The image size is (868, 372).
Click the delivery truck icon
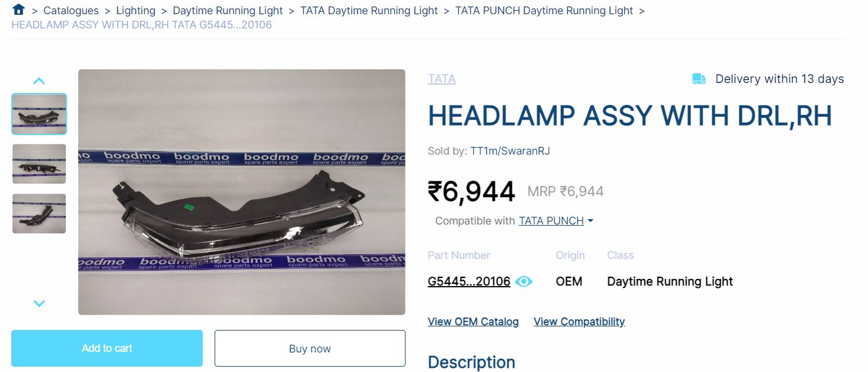(699, 79)
